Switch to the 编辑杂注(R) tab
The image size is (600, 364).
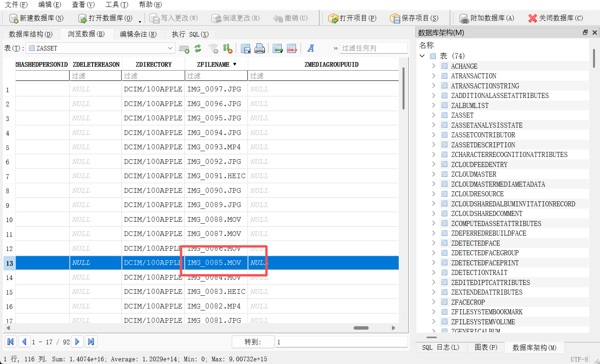point(138,34)
